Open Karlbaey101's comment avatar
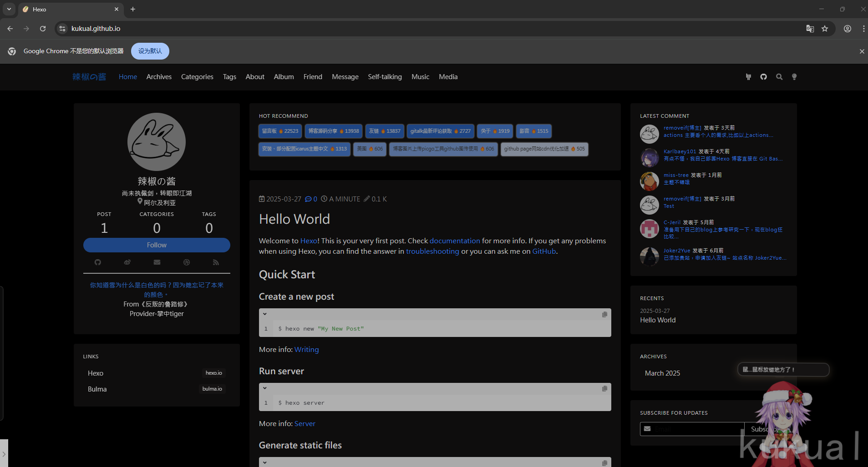Image resolution: width=868 pixels, height=467 pixels. pos(650,158)
